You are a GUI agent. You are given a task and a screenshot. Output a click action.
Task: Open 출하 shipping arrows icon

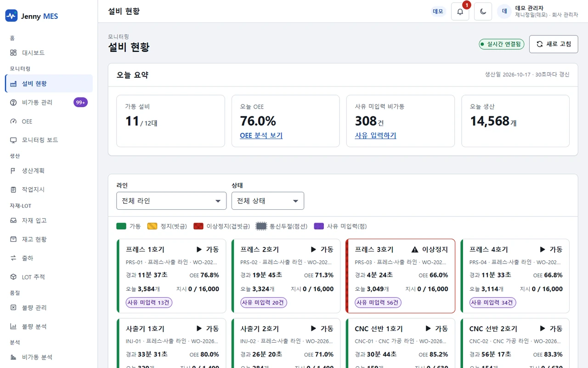click(13, 258)
